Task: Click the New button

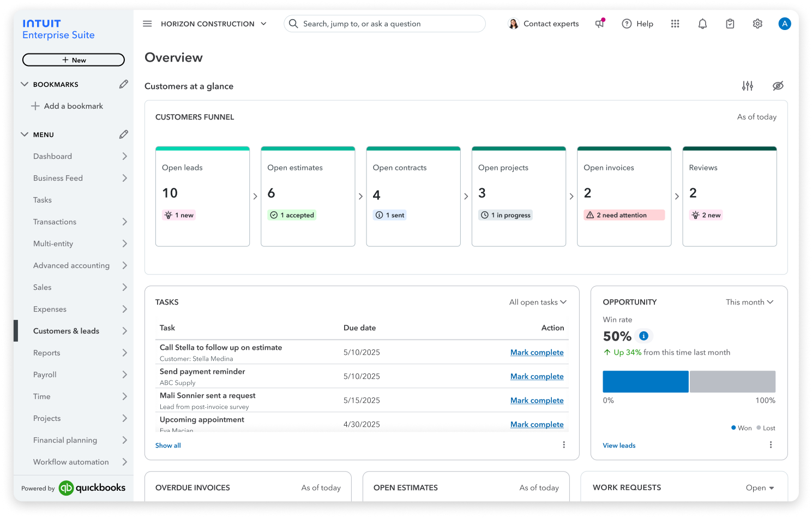Action: tap(74, 60)
